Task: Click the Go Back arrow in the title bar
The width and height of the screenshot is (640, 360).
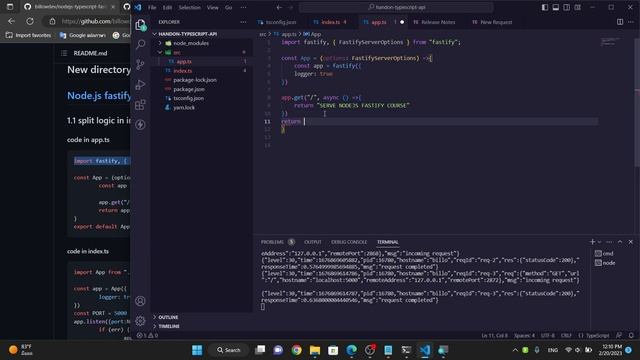Action: pos(279,7)
